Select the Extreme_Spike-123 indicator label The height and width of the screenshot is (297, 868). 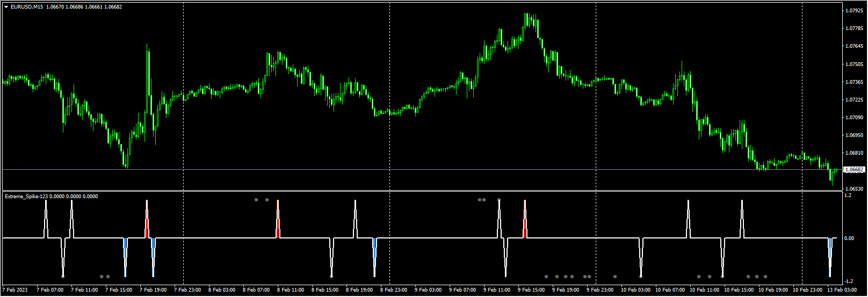tap(27, 197)
